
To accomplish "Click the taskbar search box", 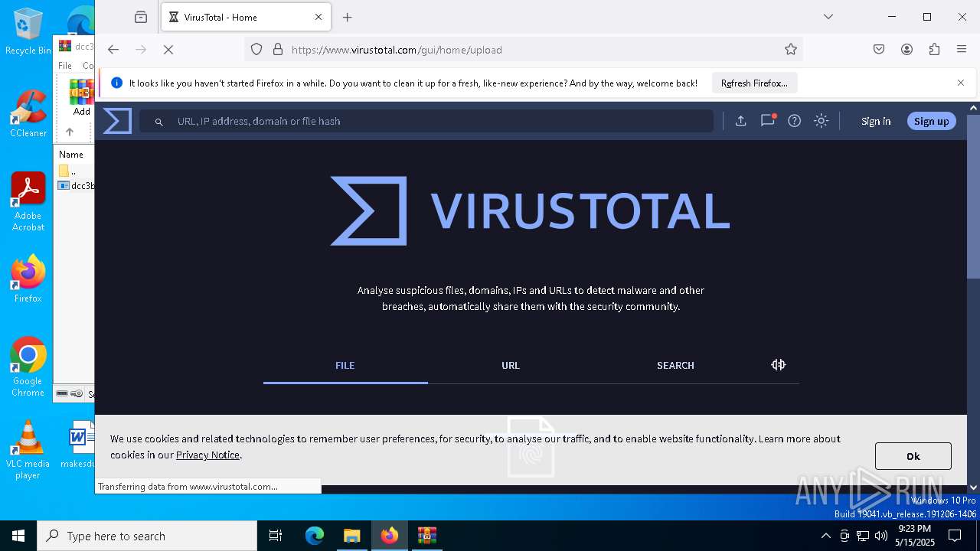I will pos(147,536).
